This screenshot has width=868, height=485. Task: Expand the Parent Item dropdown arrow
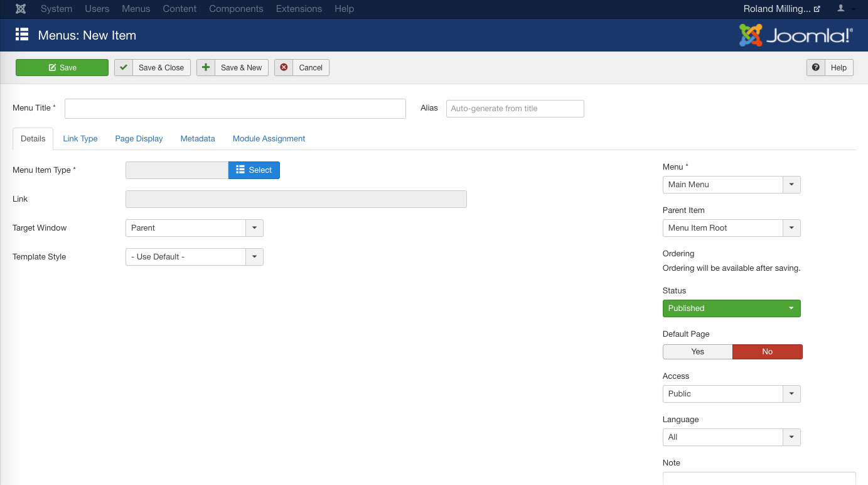(x=791, y=228)
